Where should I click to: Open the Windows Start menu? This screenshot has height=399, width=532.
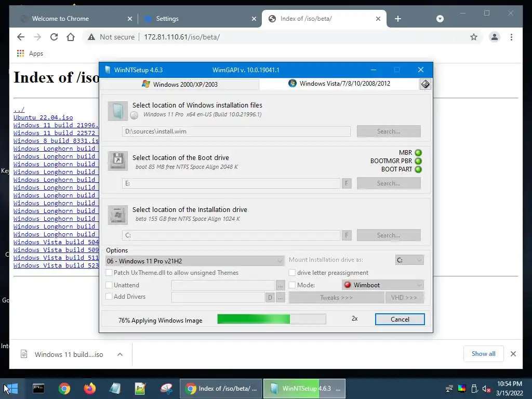[x=12, y=389]
